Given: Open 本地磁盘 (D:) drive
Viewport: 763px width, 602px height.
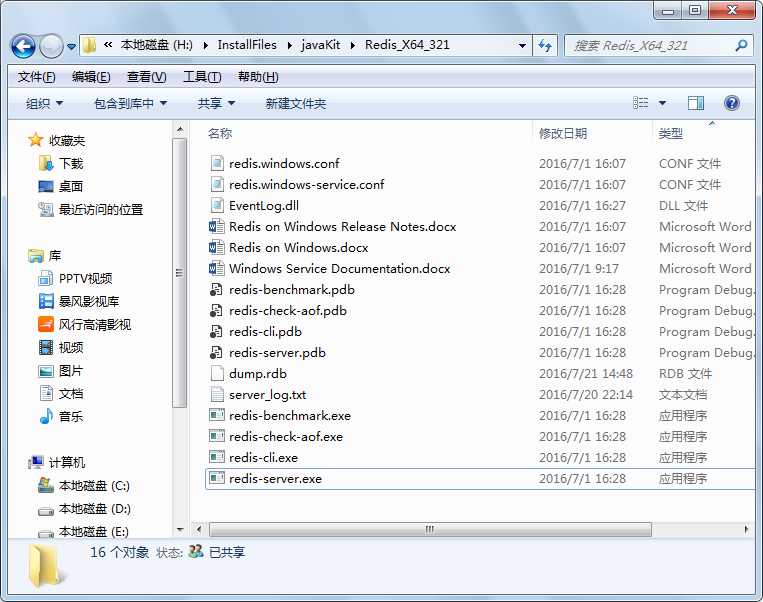Looking at the screenshot, I should (85, 509).
